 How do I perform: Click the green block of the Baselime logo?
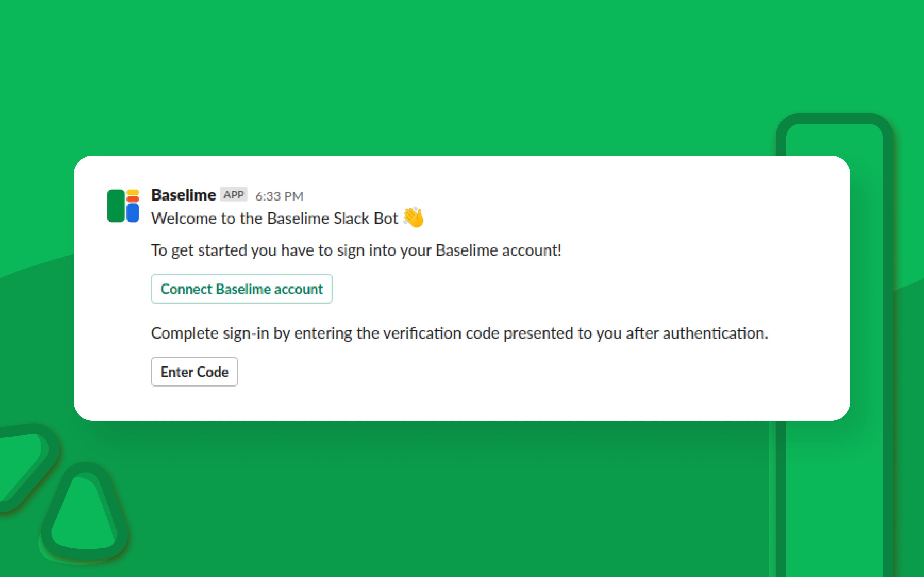coord(116,206)
